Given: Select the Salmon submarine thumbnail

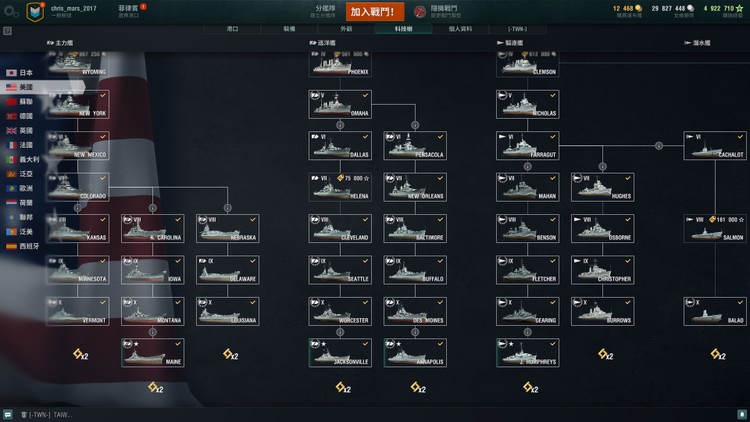Looking at the screenshot, I should [x=715, y=229].
